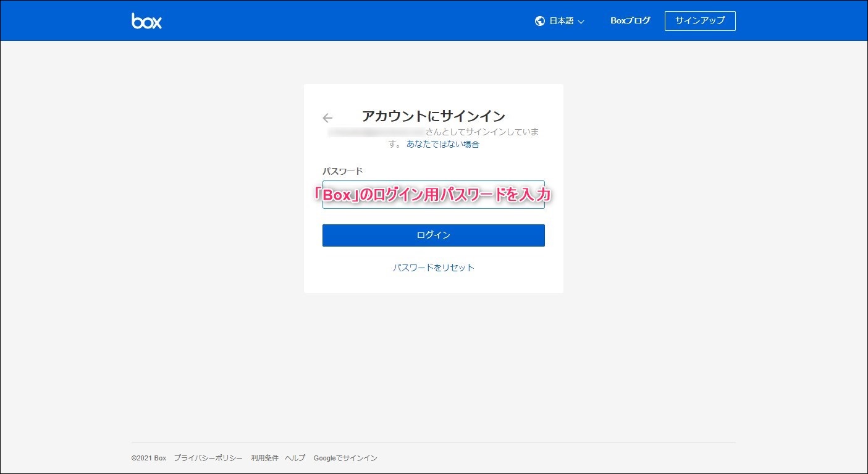Image resolution: width=868 pixels, height=474 pixels.
Task: Click the Box logo in header
Action: [x=146, y=20]
